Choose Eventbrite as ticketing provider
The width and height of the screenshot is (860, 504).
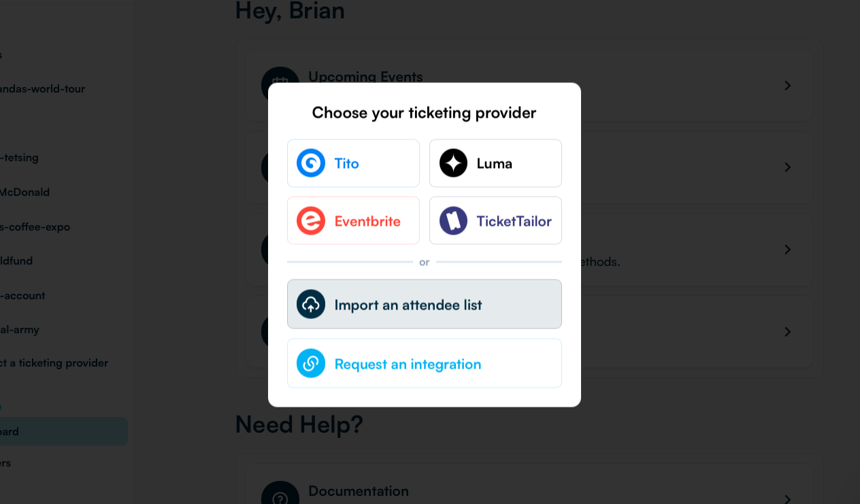(x=353, y=220)
